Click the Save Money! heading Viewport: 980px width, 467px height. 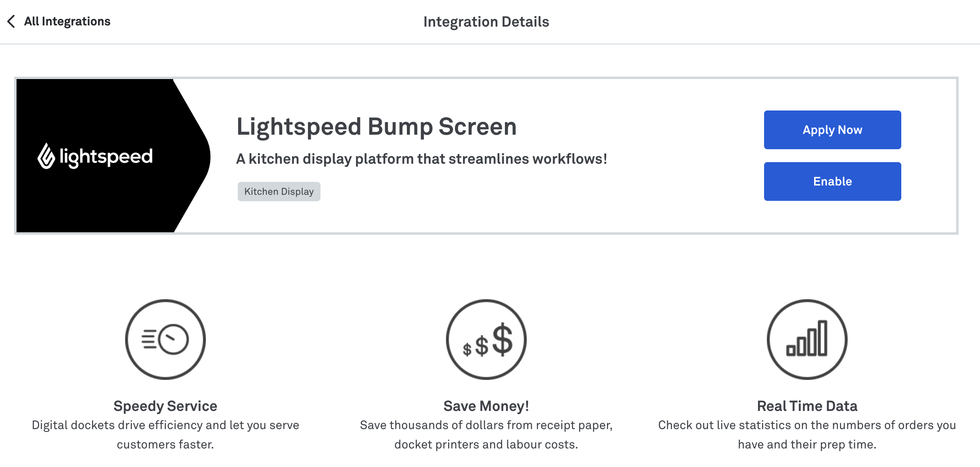coord(486,406)
